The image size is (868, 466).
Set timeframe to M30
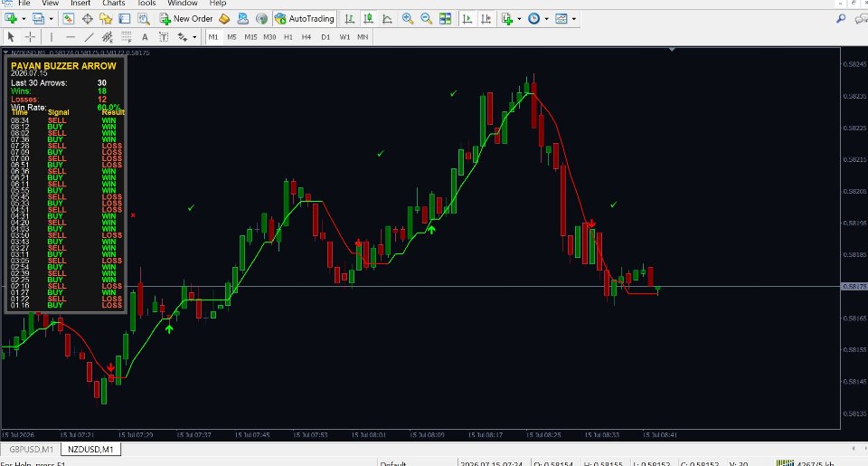(269, 37)
